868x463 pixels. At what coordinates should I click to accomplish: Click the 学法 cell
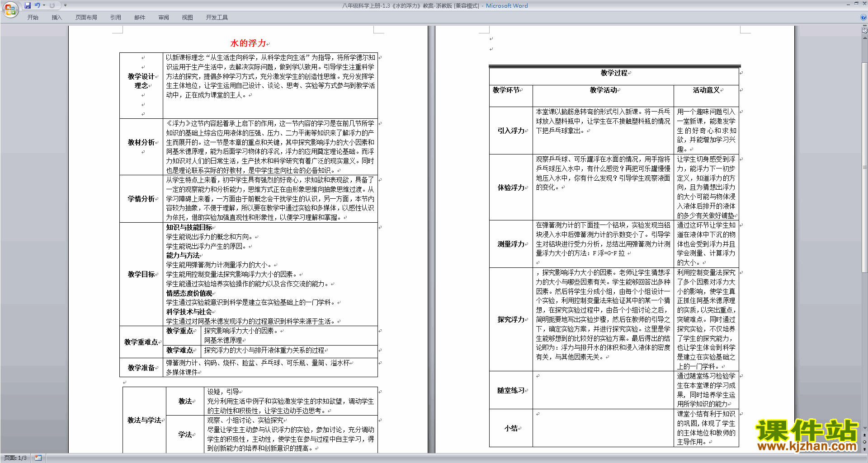(x=185, y=435)
